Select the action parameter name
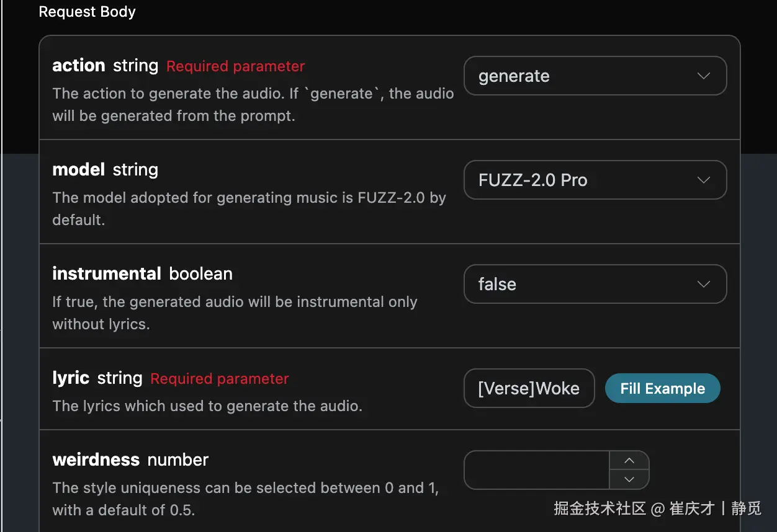777x532 pixels. pyautogui.click(x=79, y=66)
